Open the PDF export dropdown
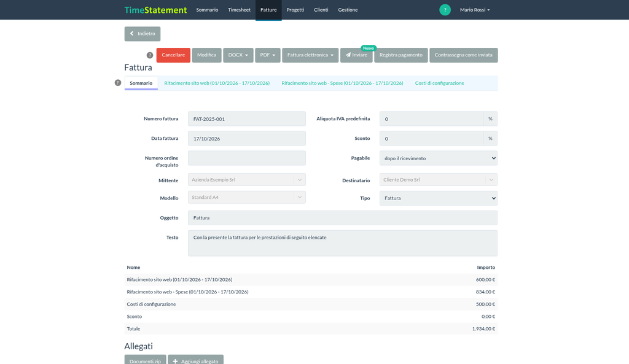This screenshot has width=629, height=364. (268, 55)
